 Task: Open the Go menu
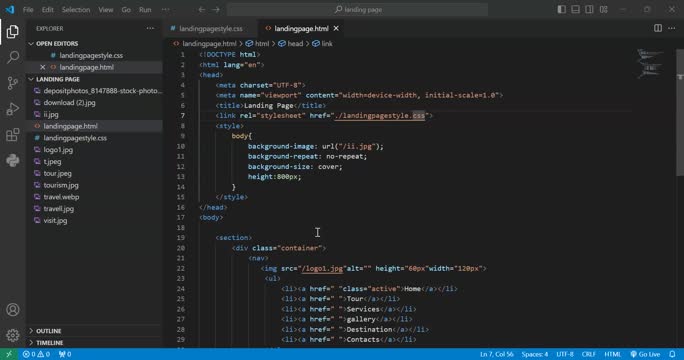(x=126, y=9)
